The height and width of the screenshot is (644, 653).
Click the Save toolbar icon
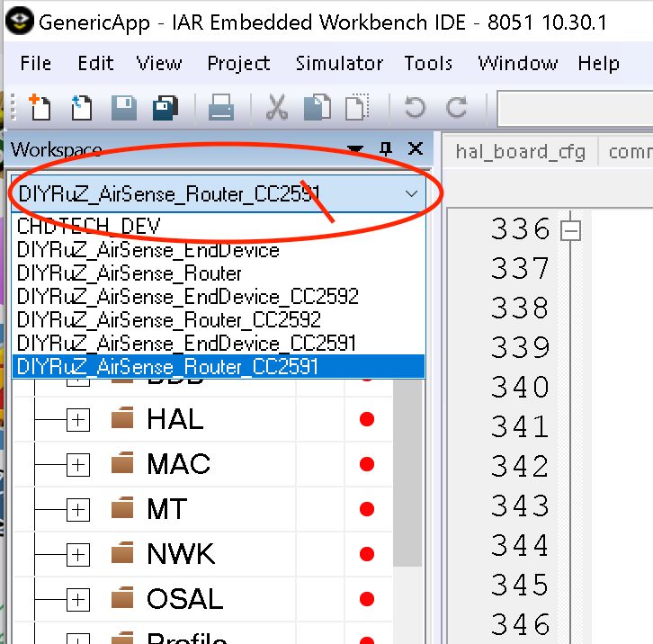click(x=124, y=108)
